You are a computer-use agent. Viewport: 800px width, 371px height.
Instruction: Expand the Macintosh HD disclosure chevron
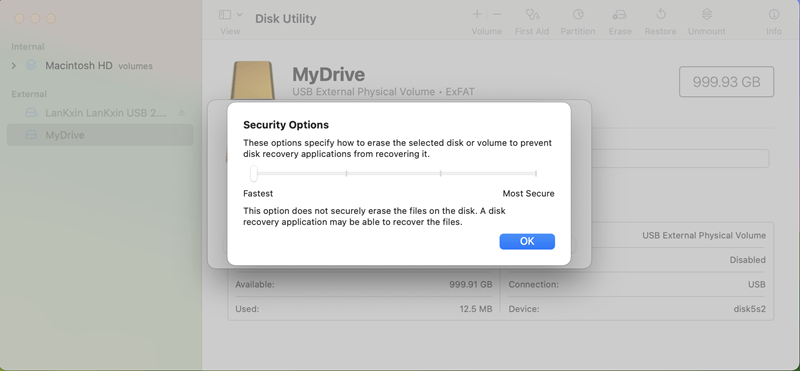pyautogui.click(x=14, y=65)
